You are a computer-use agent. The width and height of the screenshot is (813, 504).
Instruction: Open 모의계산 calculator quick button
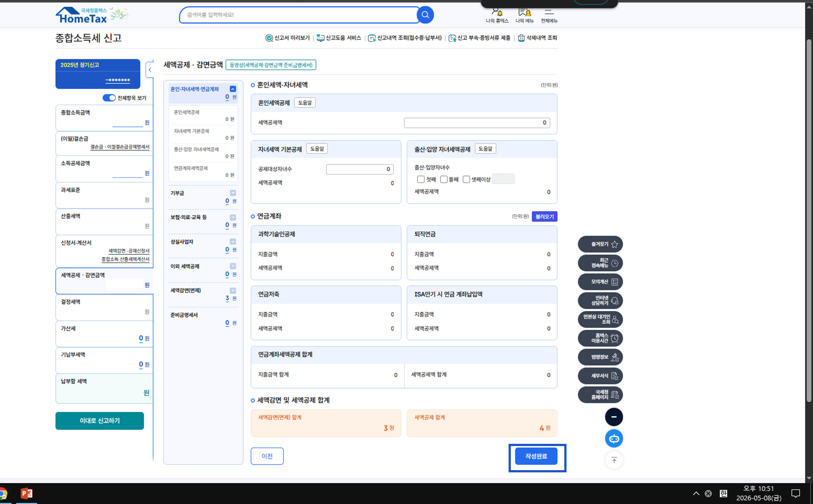pos(600,282)
